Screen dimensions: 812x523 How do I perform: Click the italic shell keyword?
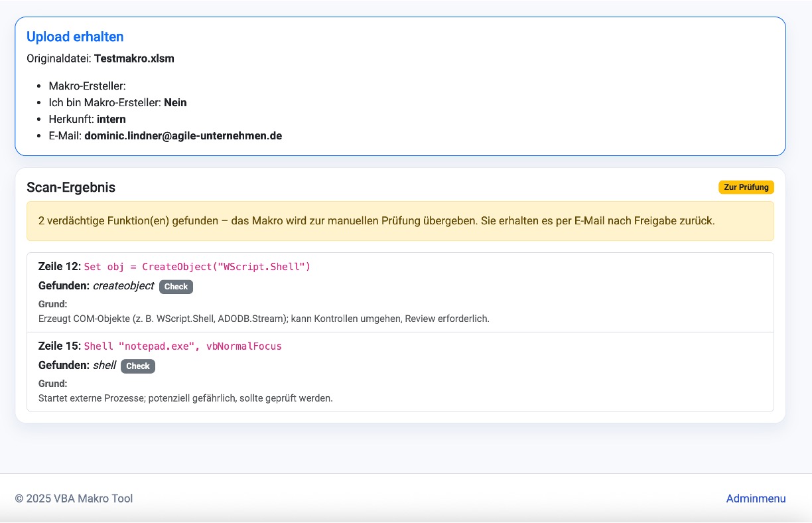point(104,366)
